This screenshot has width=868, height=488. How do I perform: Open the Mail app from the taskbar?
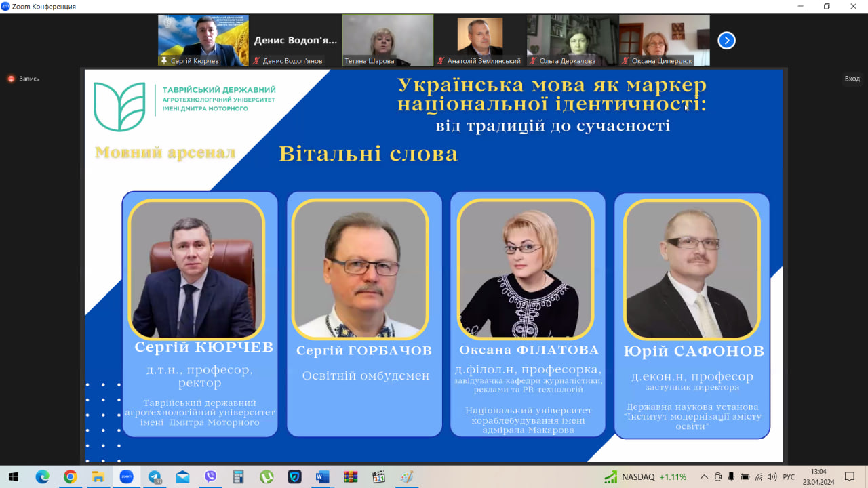tap(182, 476)
